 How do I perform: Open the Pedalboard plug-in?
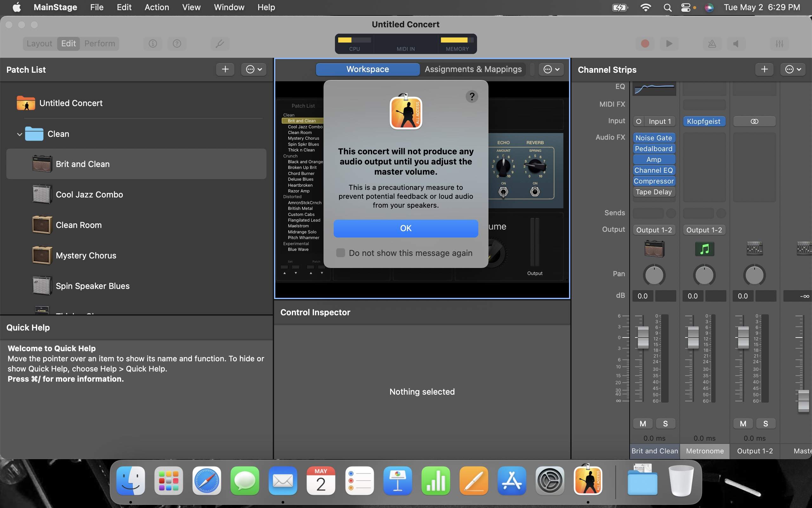click(654, 149)
